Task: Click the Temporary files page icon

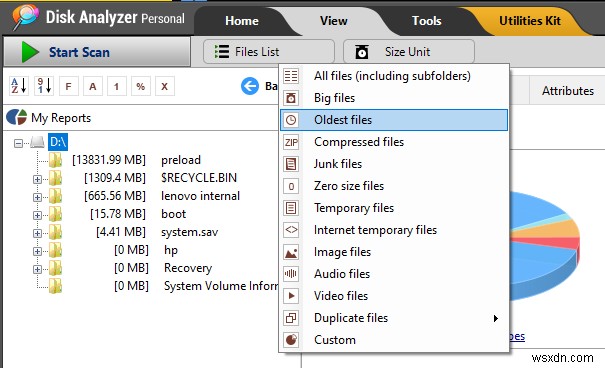Action: (291, 208)
